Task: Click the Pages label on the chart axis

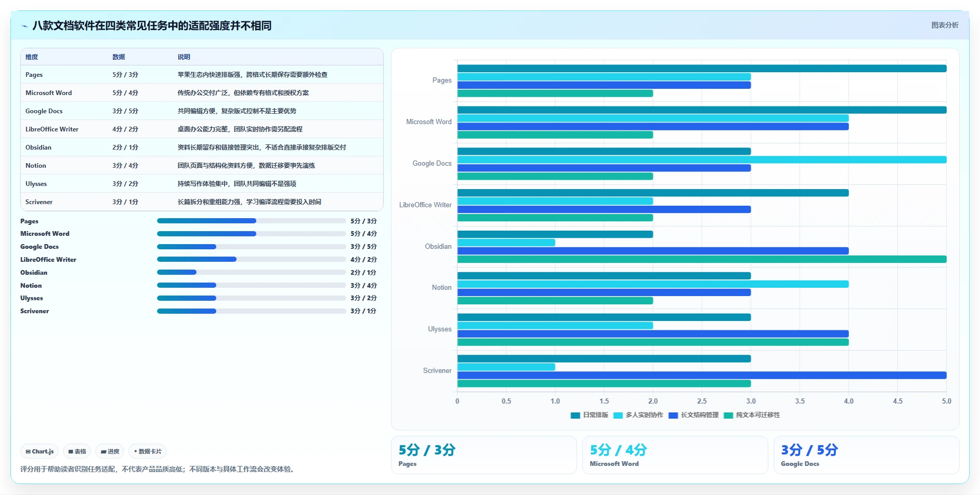Action: click(x=442, y=81)
